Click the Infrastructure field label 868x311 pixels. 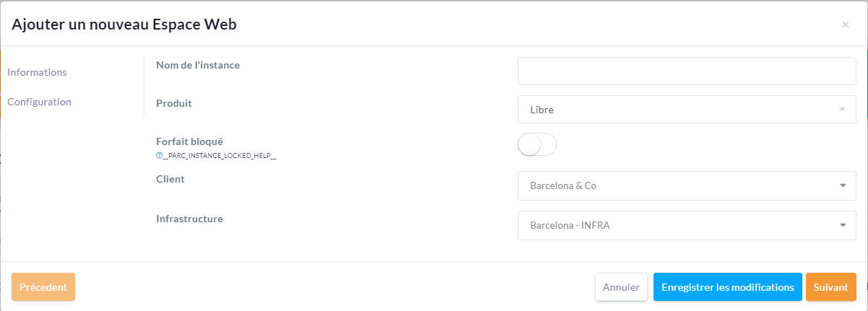click(189, 218)
